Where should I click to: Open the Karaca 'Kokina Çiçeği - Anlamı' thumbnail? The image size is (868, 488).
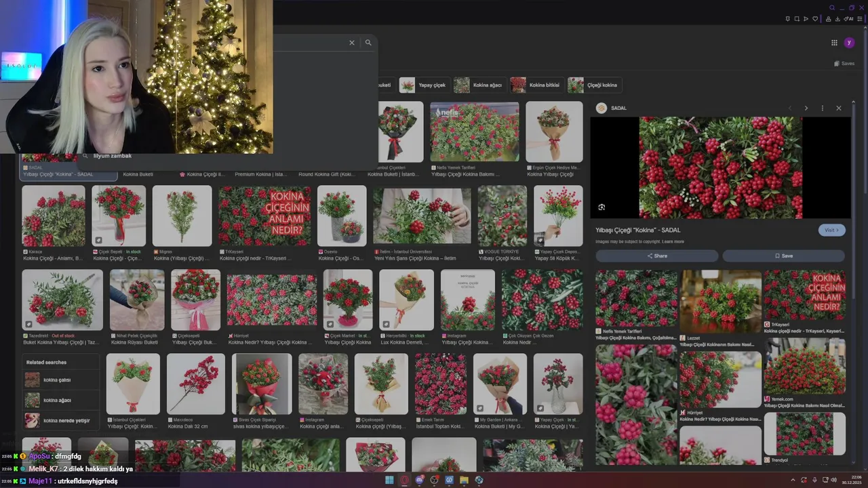(x=54, y=216)
